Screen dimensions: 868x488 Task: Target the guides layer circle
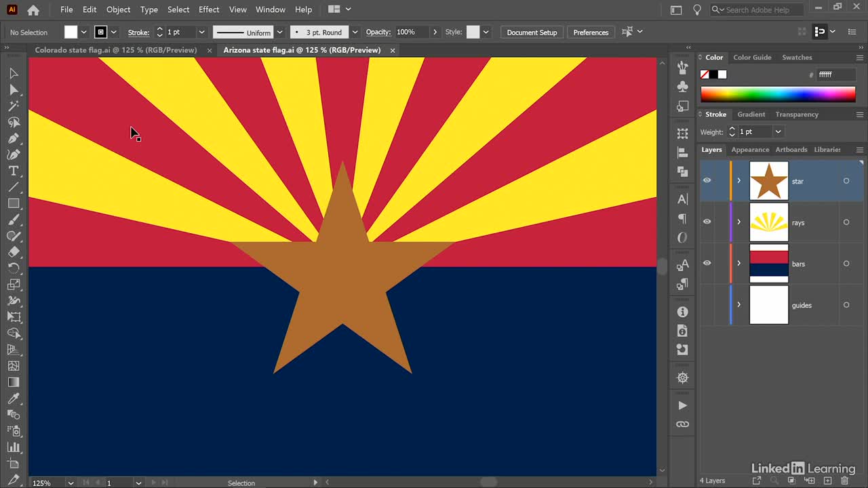(x=846, y=305)
